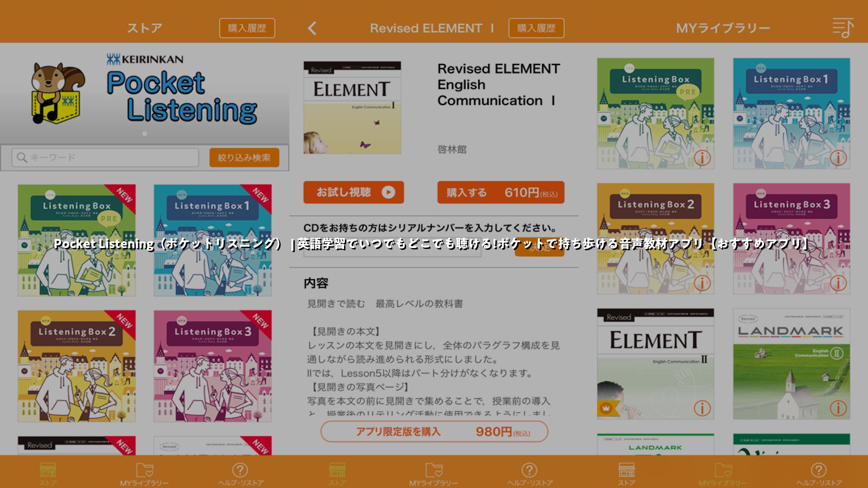Click the title Revised ELEMENT English Communication I
This screenshot has width=868, height=488.
coord(499,84)
